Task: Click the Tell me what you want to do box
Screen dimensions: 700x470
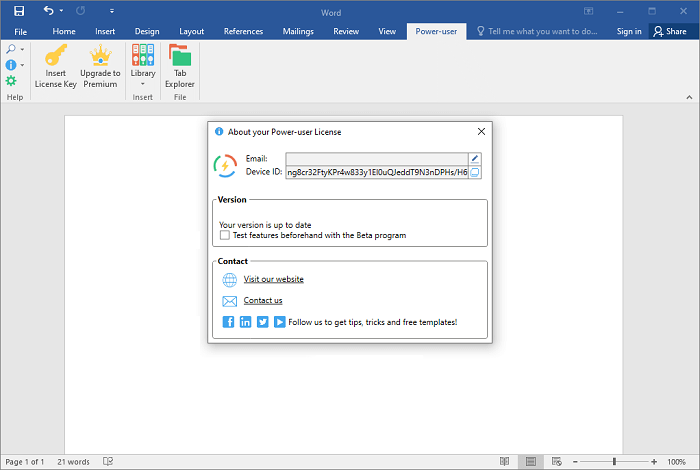Action: (x=537, y=31)
